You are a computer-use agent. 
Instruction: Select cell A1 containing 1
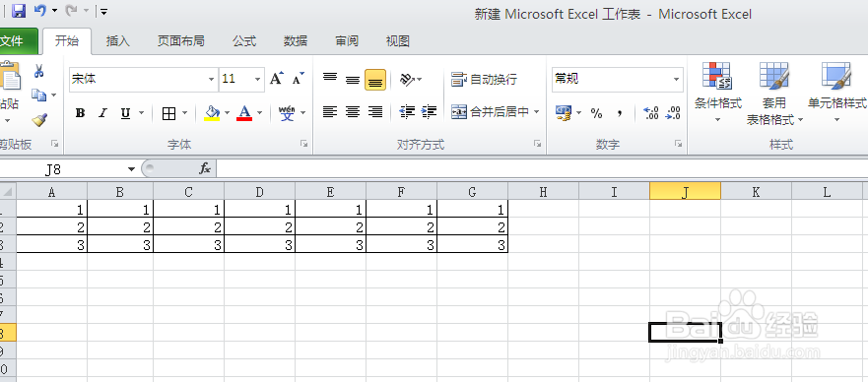click(x=51, y=209)
